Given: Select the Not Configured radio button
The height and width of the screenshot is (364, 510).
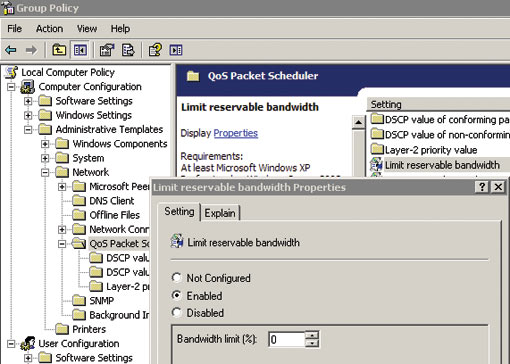Looking at the screenshot, I should point(176,278).
